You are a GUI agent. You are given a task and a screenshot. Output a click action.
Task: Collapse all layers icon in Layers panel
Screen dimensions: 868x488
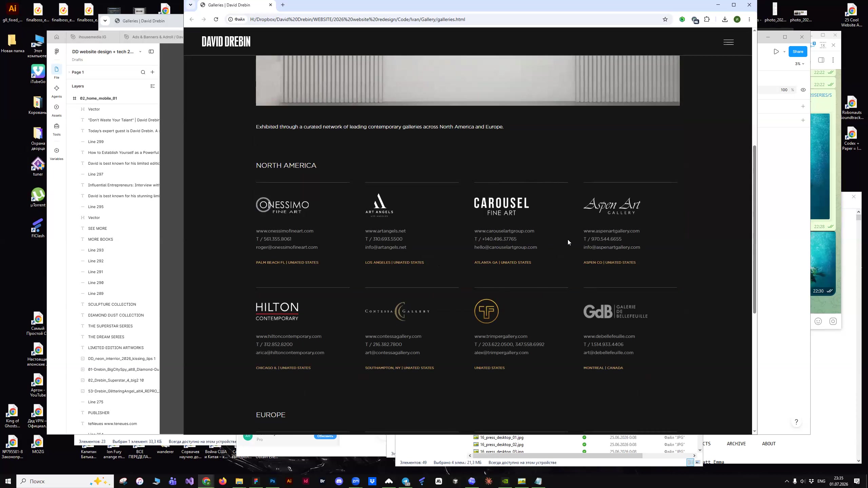(x=152, y=86)
